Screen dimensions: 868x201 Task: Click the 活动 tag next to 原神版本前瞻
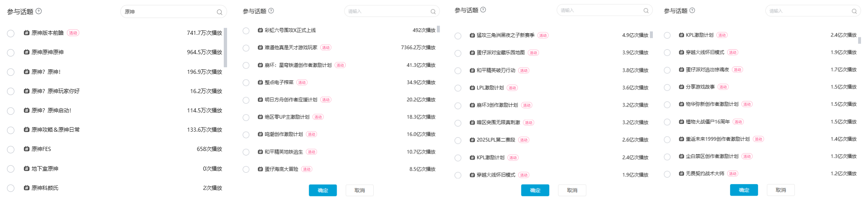pos(73,33)
